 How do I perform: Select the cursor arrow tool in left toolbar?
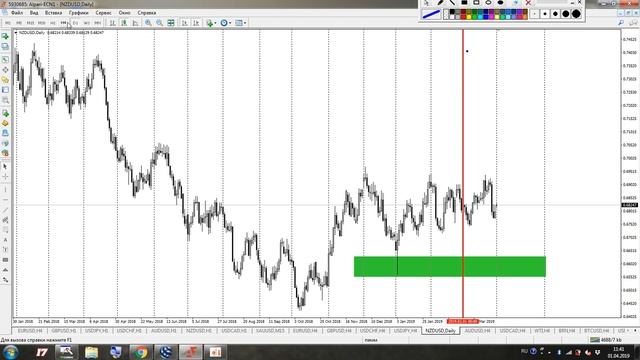5,167
